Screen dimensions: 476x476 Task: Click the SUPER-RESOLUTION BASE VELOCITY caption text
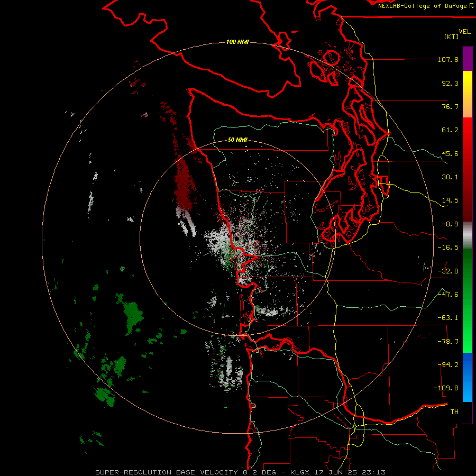click(167, 472)
